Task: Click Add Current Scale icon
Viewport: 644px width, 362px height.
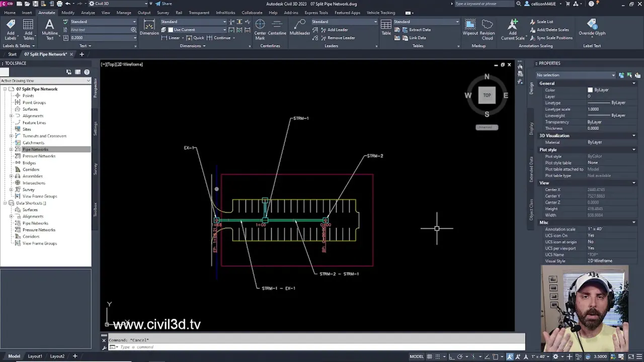Action: [x=513, y=25]
